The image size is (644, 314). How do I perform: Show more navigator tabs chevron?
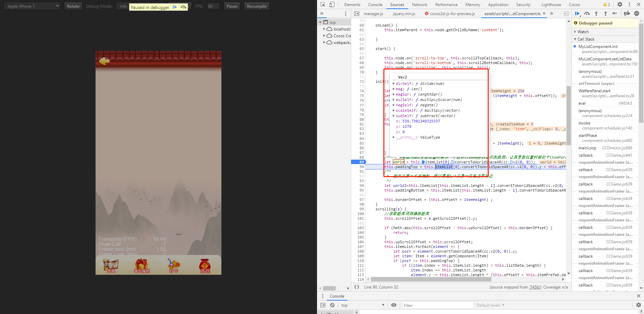coord(322,13)
